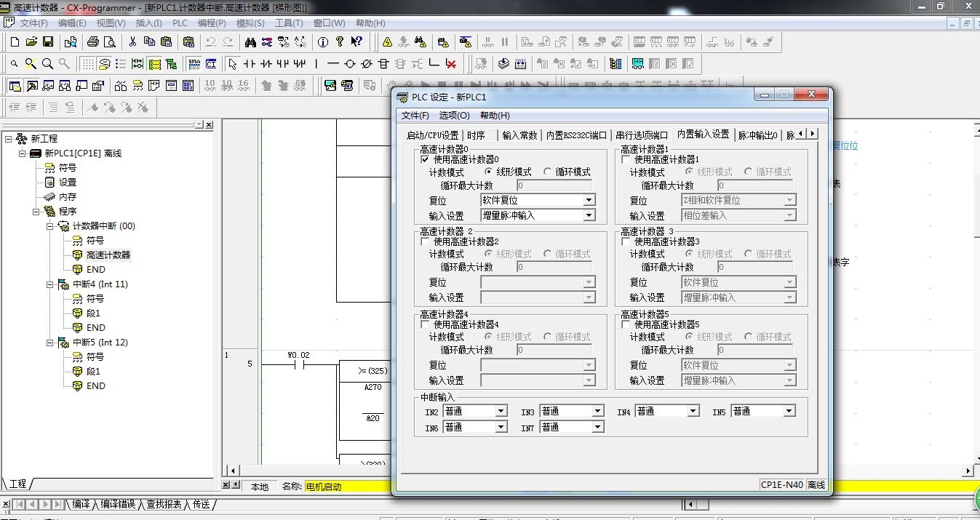The width and height of the screenshot is (980, 520).
Task: Insert a new normally open contact
Action: 250,64
